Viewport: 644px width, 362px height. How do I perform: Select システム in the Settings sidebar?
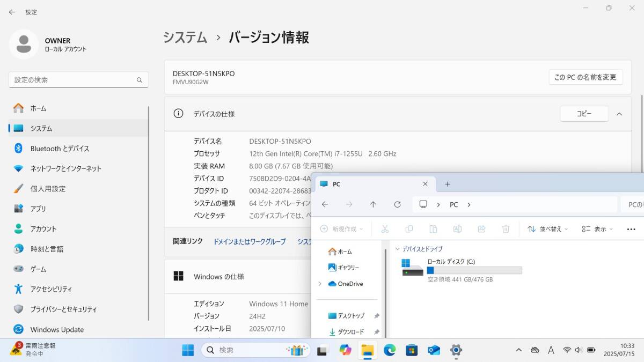(78, 128)
